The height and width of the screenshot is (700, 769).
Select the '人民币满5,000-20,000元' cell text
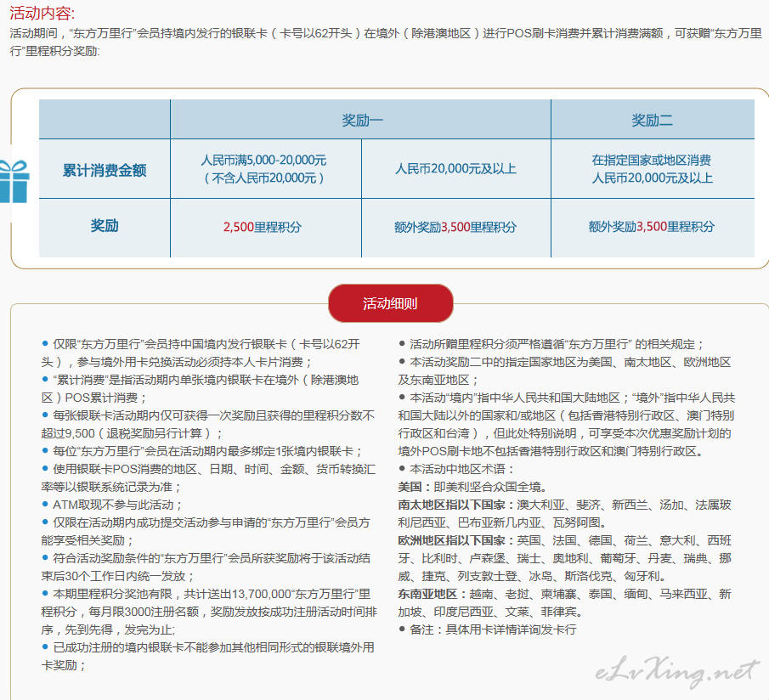click(264, 161)
